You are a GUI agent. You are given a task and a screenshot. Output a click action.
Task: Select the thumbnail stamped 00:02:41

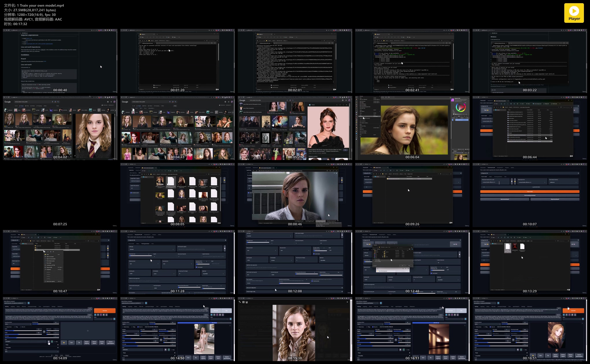point(412,61)
